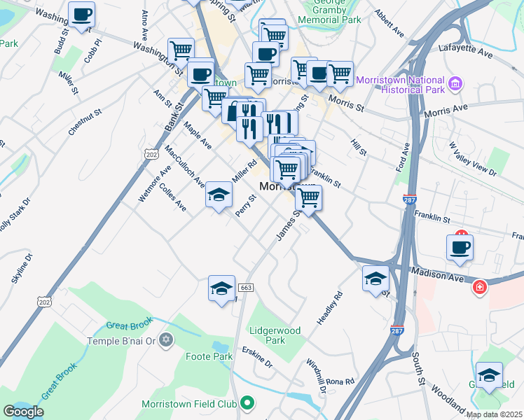Select the school marker near Perry St
Viewport: 524px width, 420px height.
tap(219, 196)
